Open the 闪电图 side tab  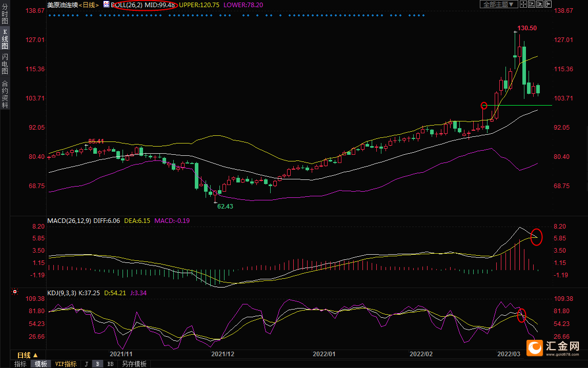point(5,64)
